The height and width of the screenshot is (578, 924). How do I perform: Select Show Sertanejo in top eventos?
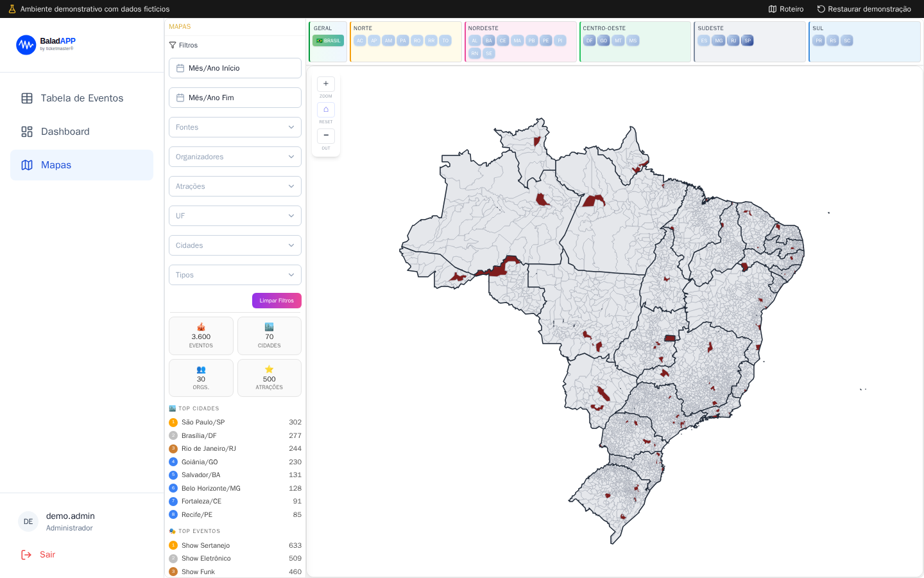point(235,545)
